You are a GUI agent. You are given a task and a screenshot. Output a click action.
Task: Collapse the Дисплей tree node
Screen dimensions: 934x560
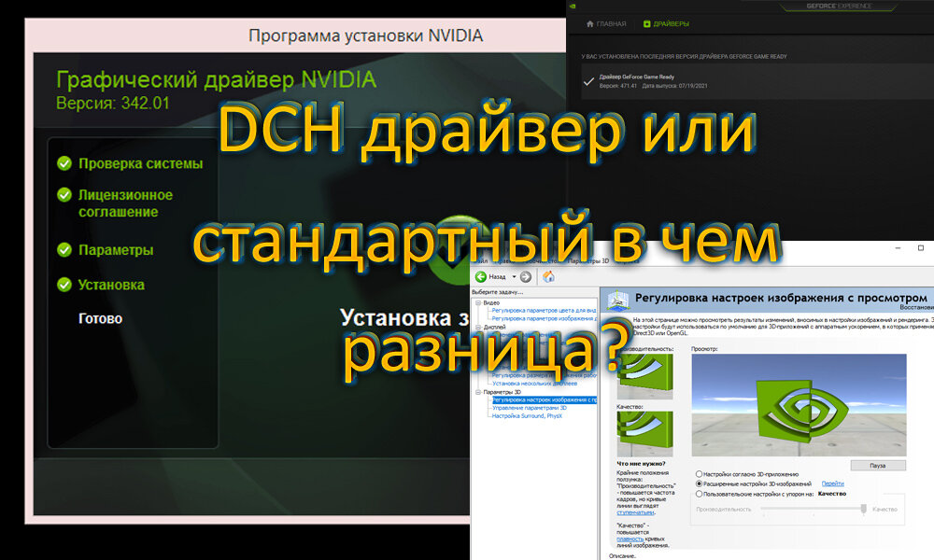coord(477,328)
